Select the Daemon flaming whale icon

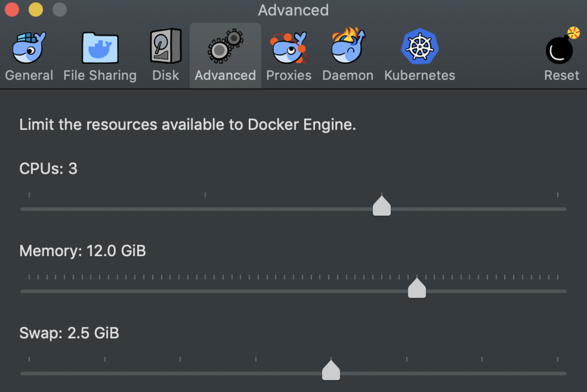[x=348, y=46]
